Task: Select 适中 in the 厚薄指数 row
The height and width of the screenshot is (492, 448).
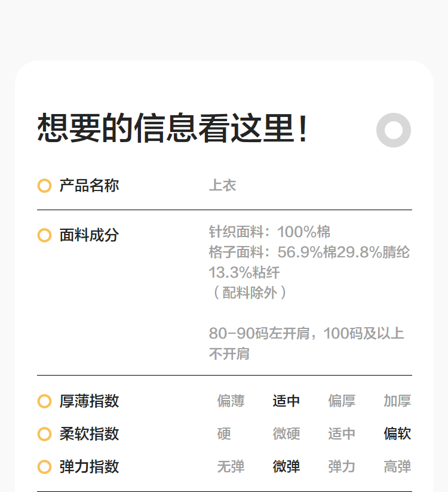Action: (x=286, y=401)
